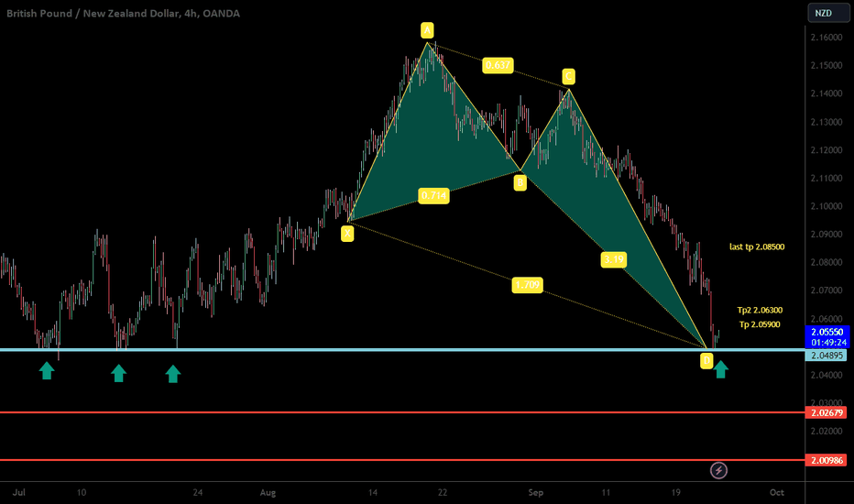Click the 'Tp 2.05900' text
The image size is (854, 504).
pyautogui.click(x=760, y=324)
